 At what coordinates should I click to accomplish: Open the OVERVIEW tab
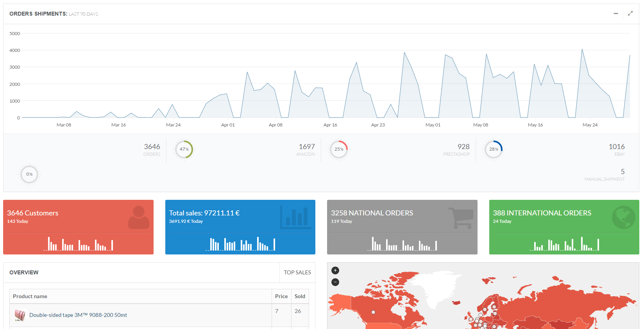[x=24, y=272]
